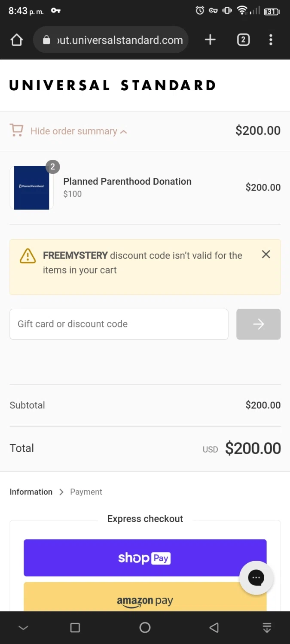Submit discount code with arrow button
This screenshot has height=644, width=290.
(258, 324)
